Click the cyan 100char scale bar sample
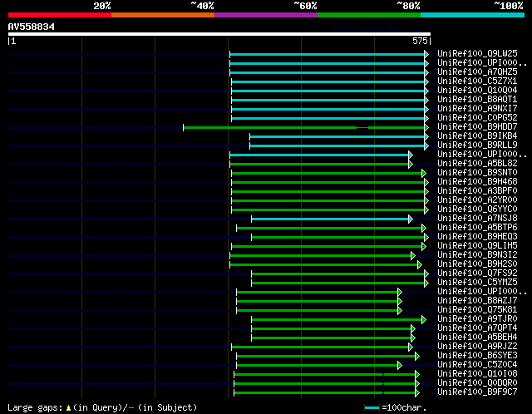 (x=372, y=408)
